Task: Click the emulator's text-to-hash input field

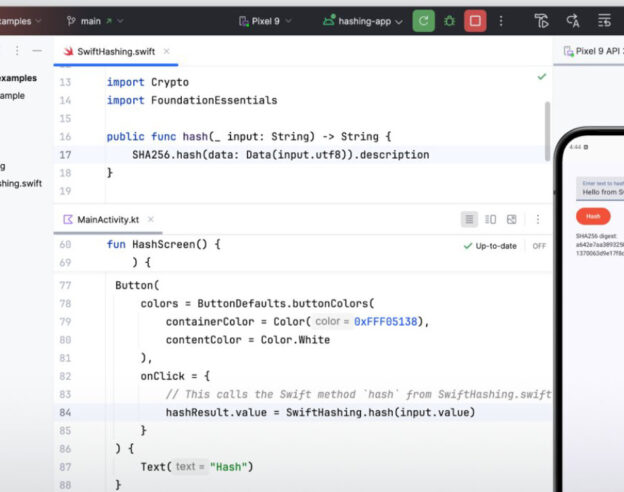Action: [598, 190]
